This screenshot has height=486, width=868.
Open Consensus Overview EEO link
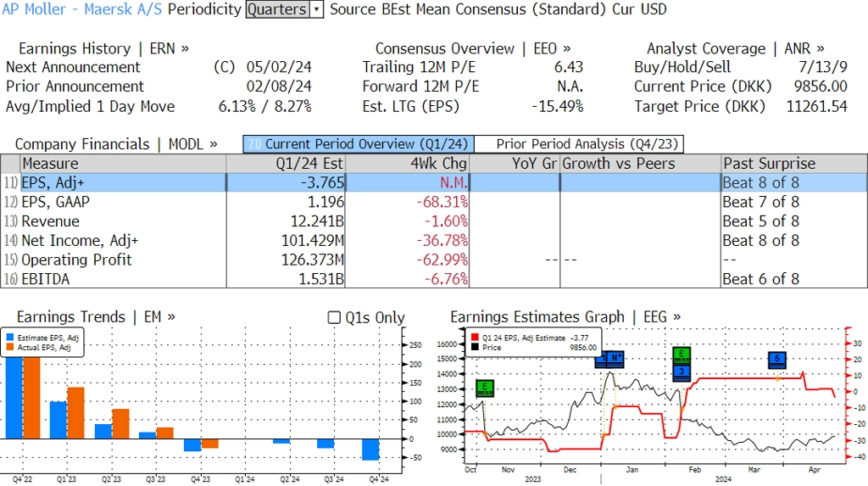(x=473, y=48)
